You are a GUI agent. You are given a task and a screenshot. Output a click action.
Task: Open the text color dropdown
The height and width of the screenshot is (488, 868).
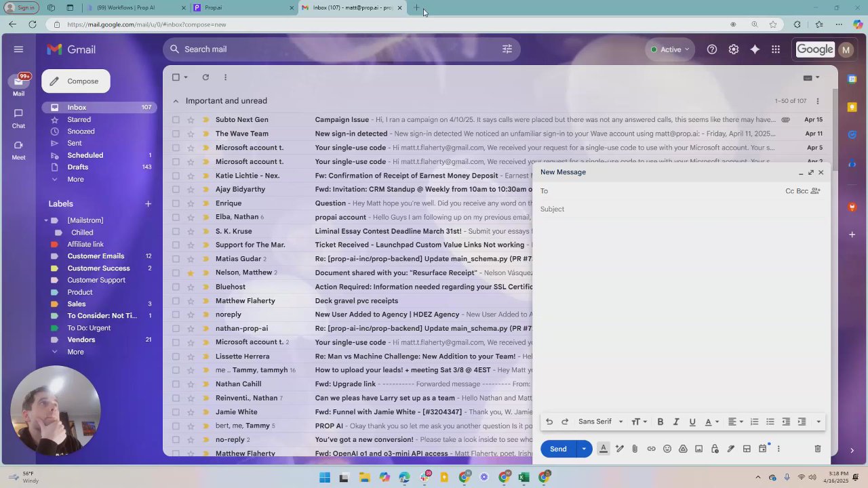711,422
